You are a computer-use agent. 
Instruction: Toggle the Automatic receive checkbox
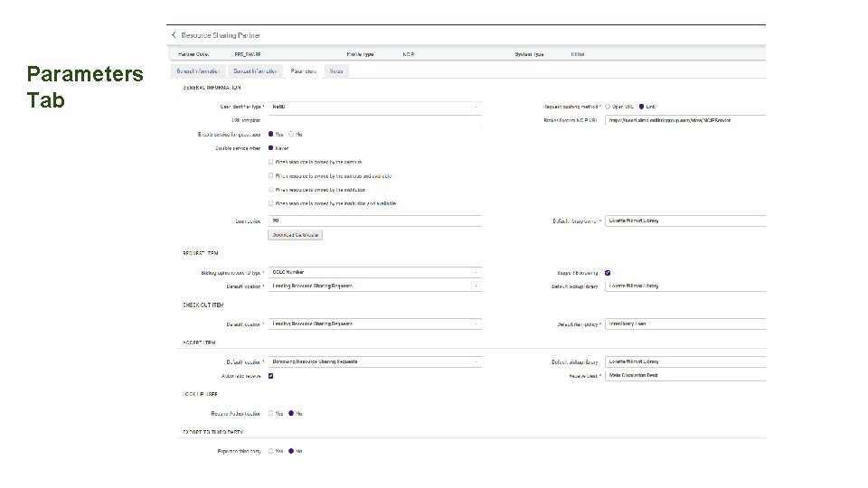[x=270, y=376]
